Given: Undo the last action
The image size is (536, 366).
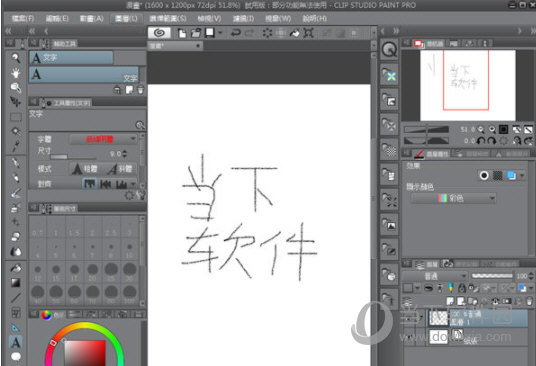Looking at the screenshot, I should click(x=235, y=33).
